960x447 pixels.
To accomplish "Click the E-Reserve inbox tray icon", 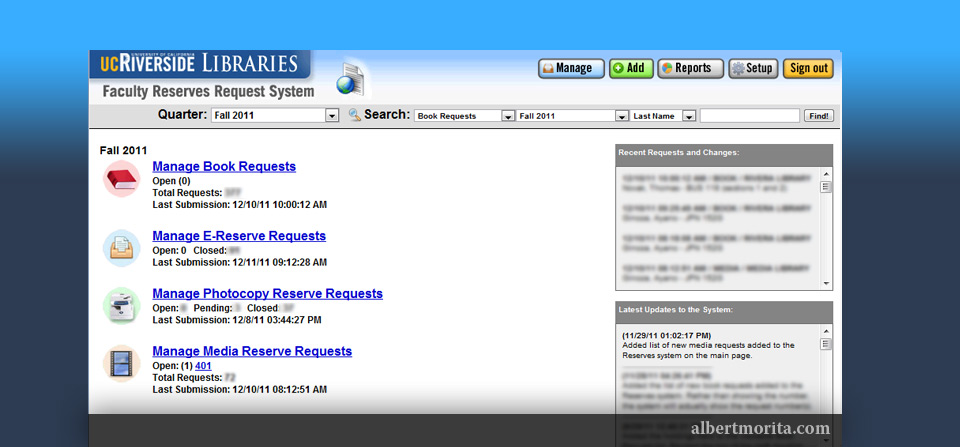I will (121, 247).
